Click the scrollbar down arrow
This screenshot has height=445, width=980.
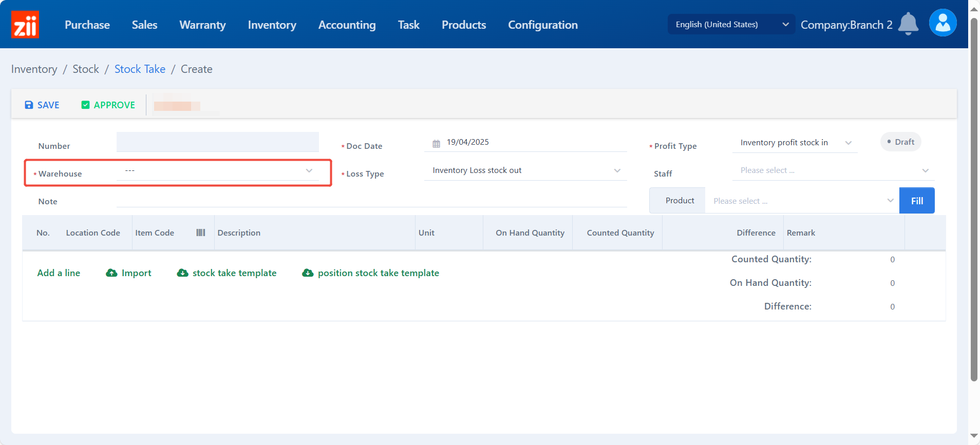(x=974, y=436)
